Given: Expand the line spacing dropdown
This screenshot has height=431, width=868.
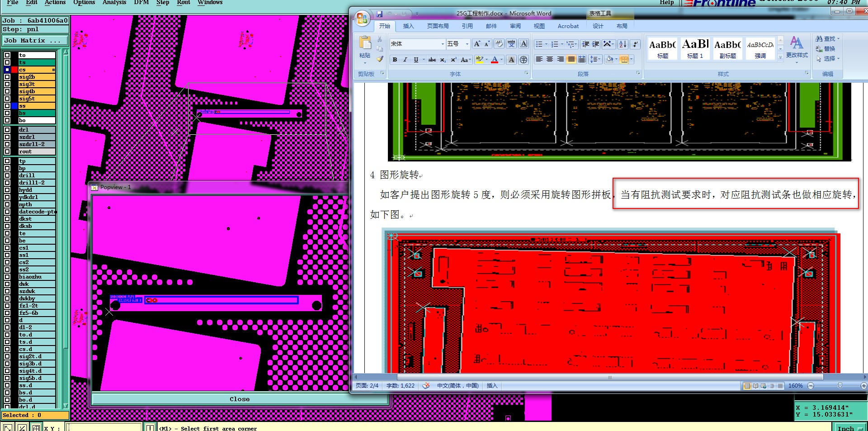Looking at the screenshot, I should 595,59.
